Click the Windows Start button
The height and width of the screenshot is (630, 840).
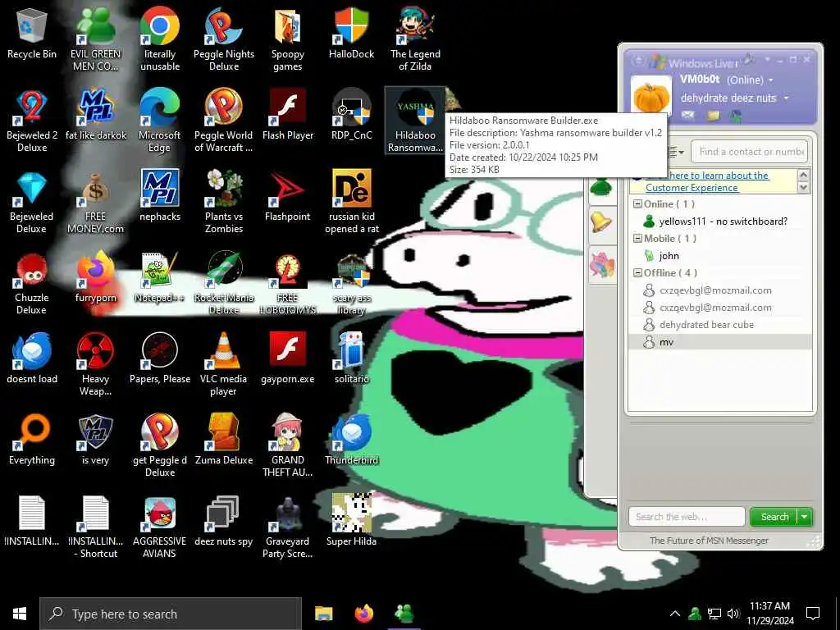click(x=20, y=614)
